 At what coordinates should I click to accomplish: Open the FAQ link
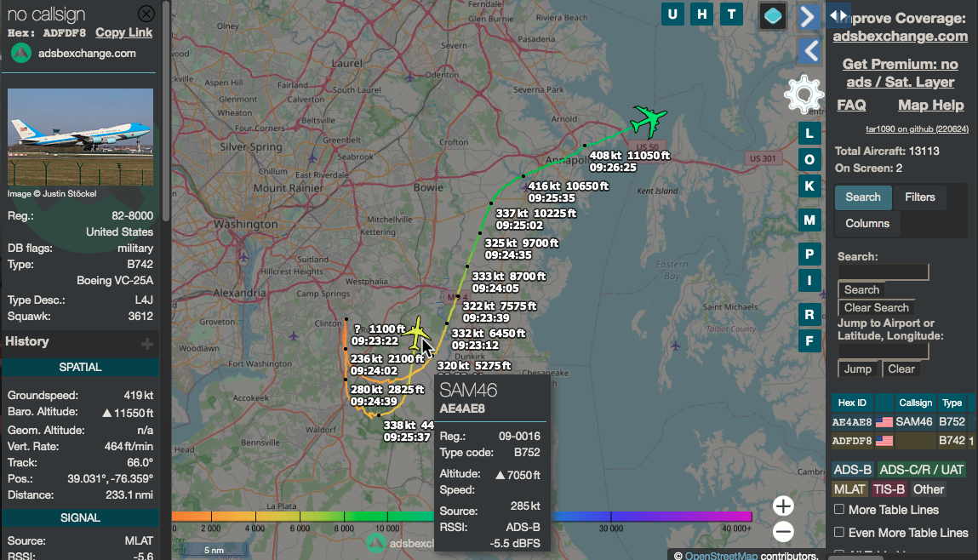point(851,105)
